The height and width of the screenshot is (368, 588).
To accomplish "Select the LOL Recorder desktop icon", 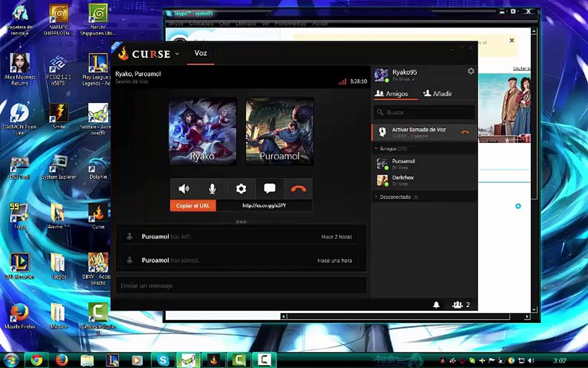I will 20,266.
